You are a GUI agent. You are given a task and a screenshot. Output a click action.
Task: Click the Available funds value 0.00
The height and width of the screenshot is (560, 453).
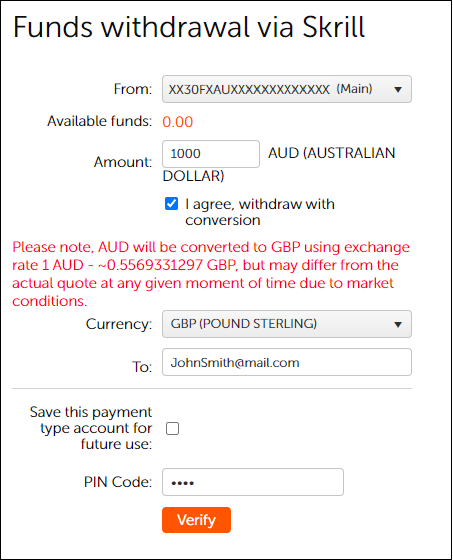point(178,122)
